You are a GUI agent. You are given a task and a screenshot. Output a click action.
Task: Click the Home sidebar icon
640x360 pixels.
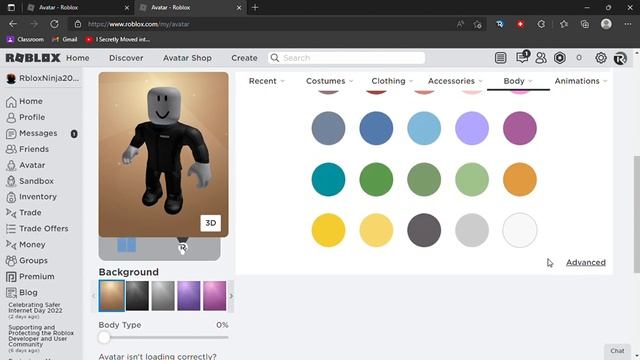click(x=11, y=101)
